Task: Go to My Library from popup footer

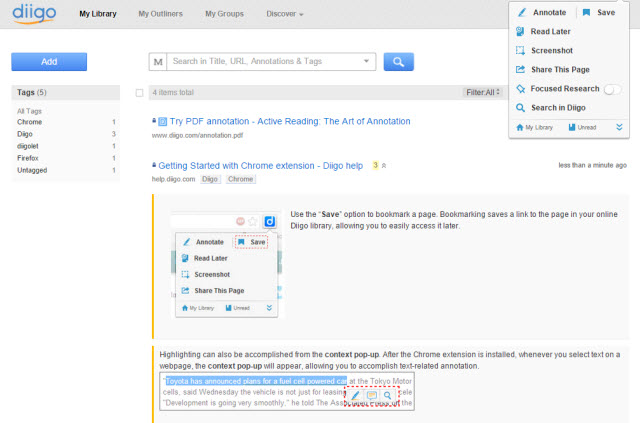Action: [534, 127]
